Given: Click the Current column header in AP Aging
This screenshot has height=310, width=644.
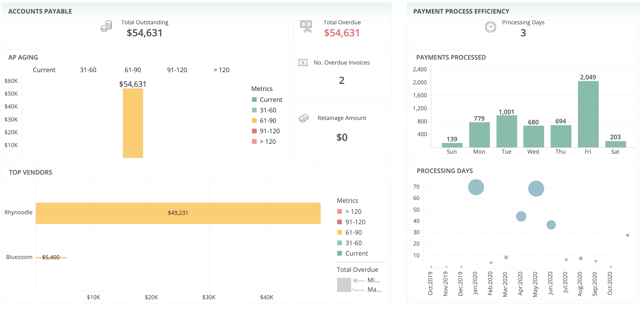Looking at the screenshot, I should (x=44, y=70).
